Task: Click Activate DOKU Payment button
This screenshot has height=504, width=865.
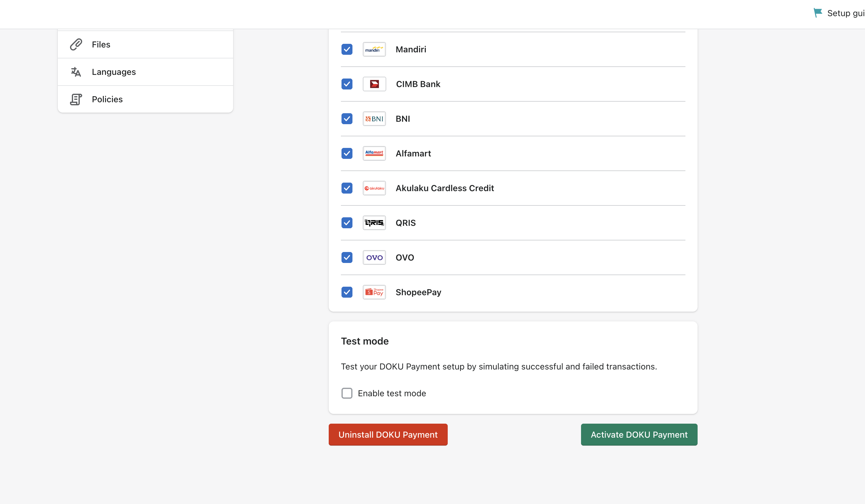Action: tap(639, 435)
